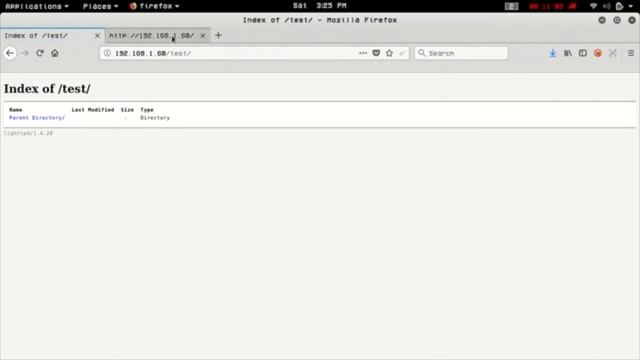This screenshot has height=360, width=640.
Task: Click the orange extension icon in toolbar
Action: (598, 53)
